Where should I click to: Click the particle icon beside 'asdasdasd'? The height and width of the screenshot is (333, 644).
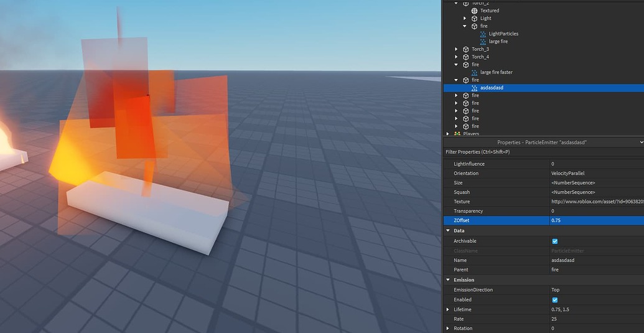[x=475, y=88]
